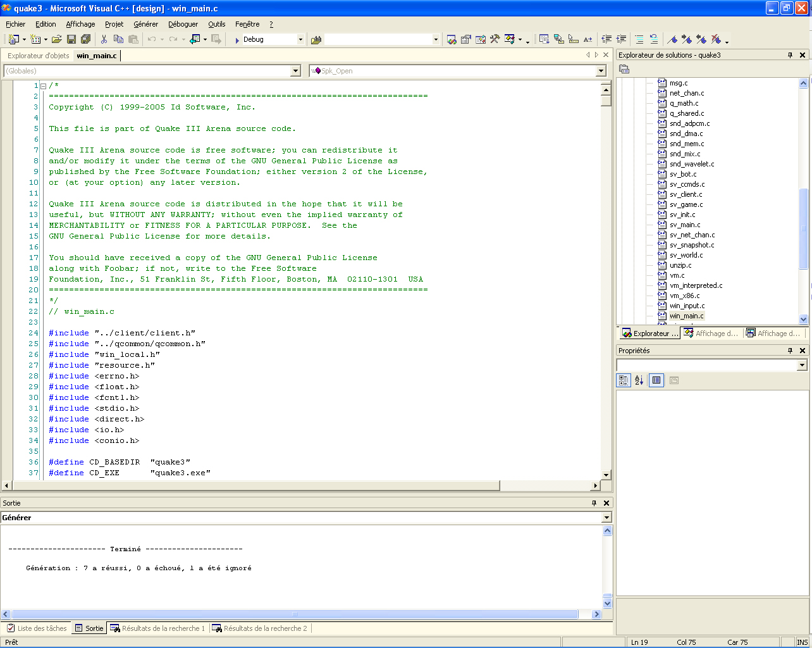
Task: Cut selection with the scissors icon
Action: (104, 39)
